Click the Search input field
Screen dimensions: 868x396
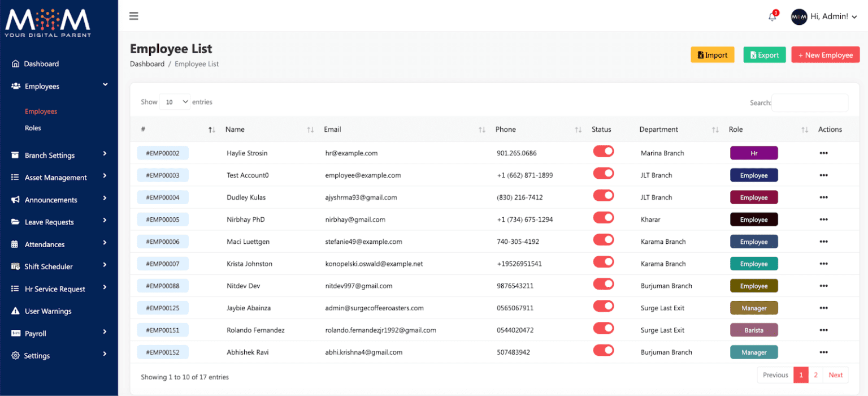(x=810, y=103)
